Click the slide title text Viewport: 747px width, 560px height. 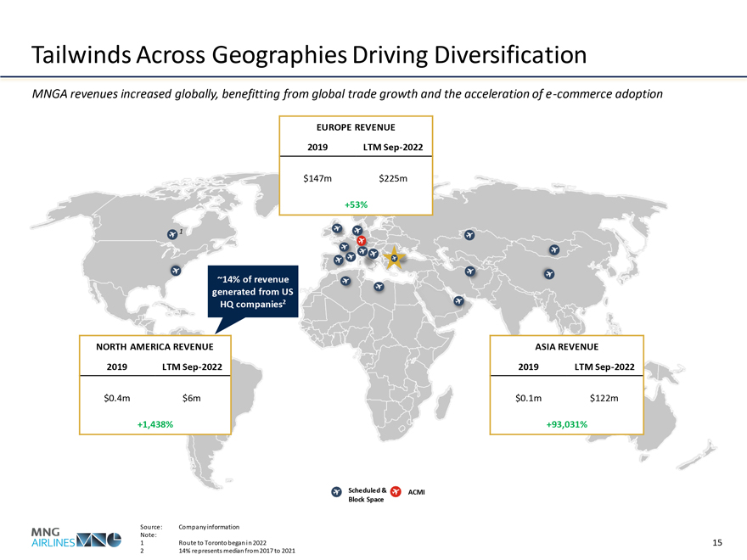tap(308, 55)
